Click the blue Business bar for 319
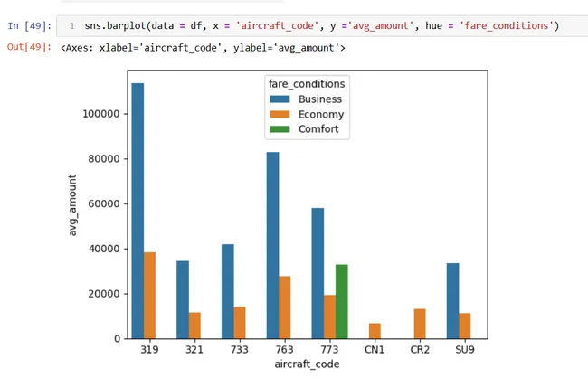 tap(138, 211)
